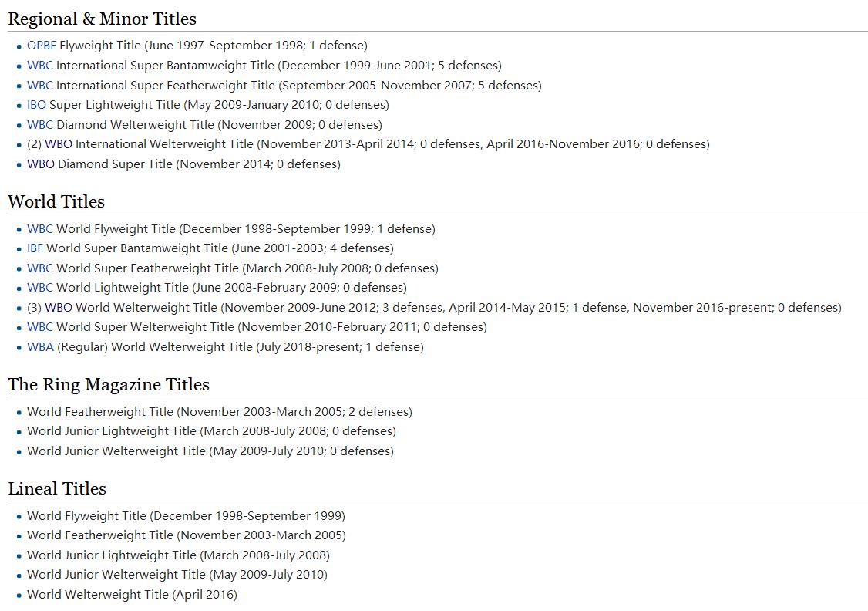Click the Regional & Minor Titles heading
The image size is (868, 611).
click(x=103, y=19)
